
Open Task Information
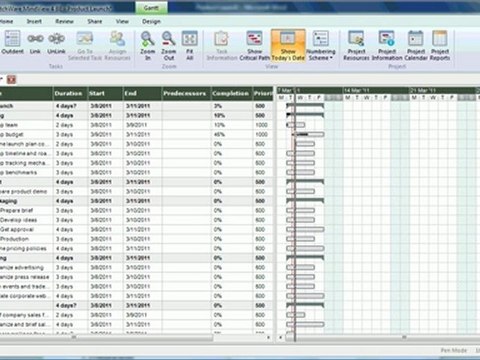[x=222, y=46]
